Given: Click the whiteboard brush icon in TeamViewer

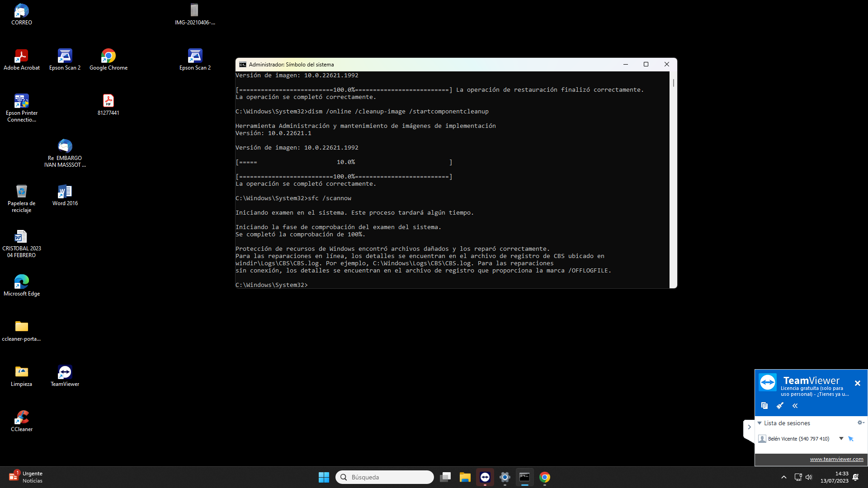Looking at the screenshot, I should pyautogui.click(x=780, y=406).
